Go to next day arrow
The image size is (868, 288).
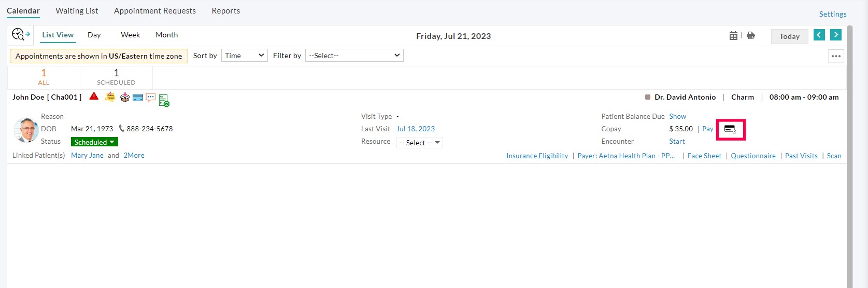click(836, 35)
